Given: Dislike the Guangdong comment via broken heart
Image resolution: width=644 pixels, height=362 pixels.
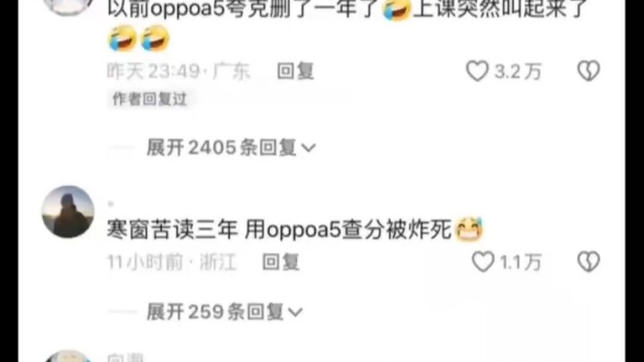Looking at the screenshot, I should click(x=589, y=71).
